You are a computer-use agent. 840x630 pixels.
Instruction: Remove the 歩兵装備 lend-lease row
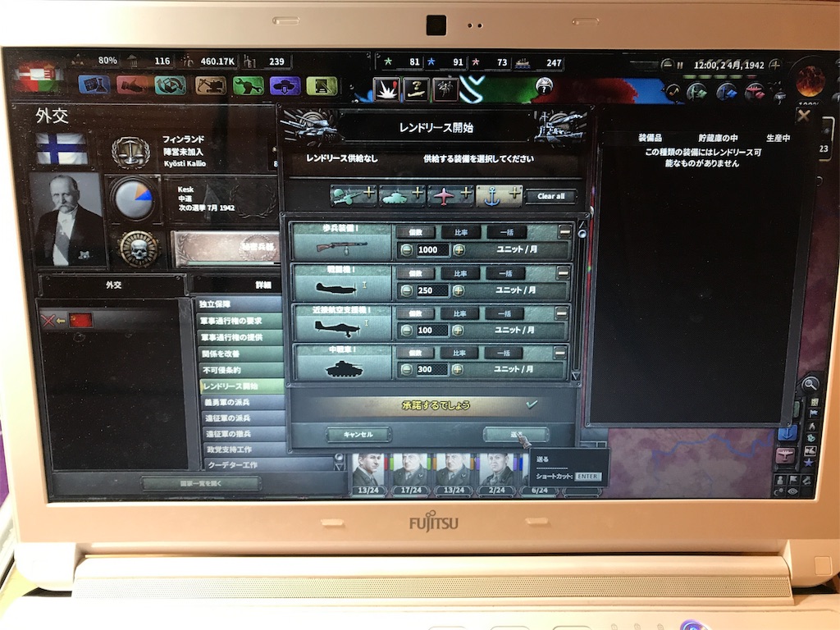(564, 231)
